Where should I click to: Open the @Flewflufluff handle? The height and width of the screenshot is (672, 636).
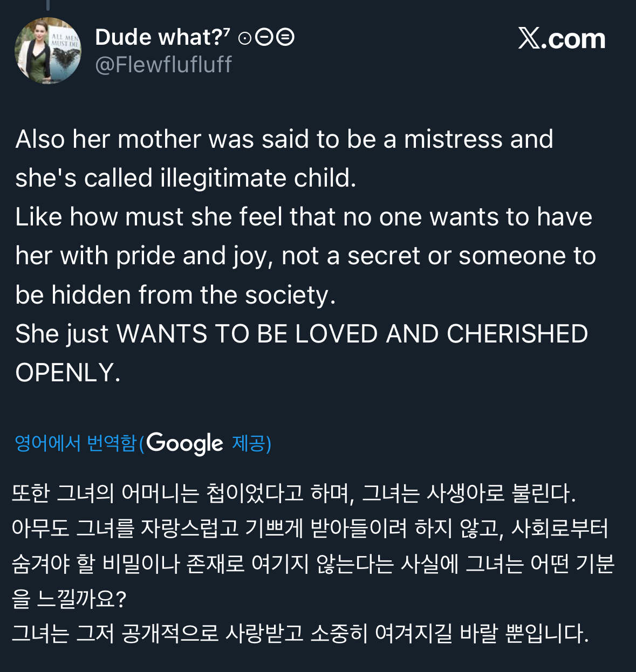(x=163, y=65)
